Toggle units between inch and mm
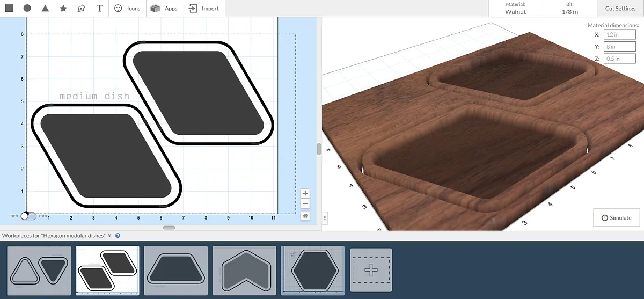Viewport: 644px width, 299px height. click(x=28, y=216)
